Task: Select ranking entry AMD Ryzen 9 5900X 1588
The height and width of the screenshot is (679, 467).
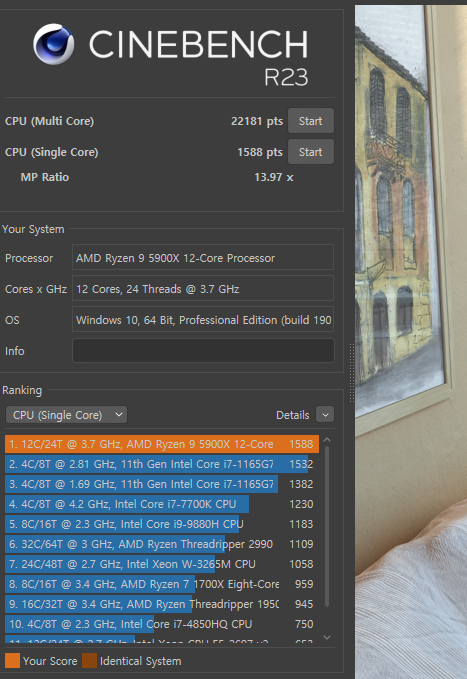Action: click(x=162, y=444)
